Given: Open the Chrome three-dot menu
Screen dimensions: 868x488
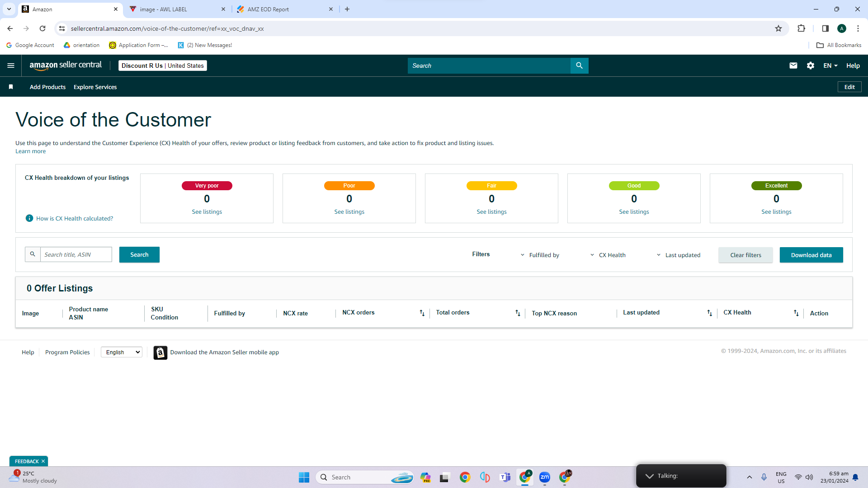Looking at the screenshot, I should (x=858, y=28).
